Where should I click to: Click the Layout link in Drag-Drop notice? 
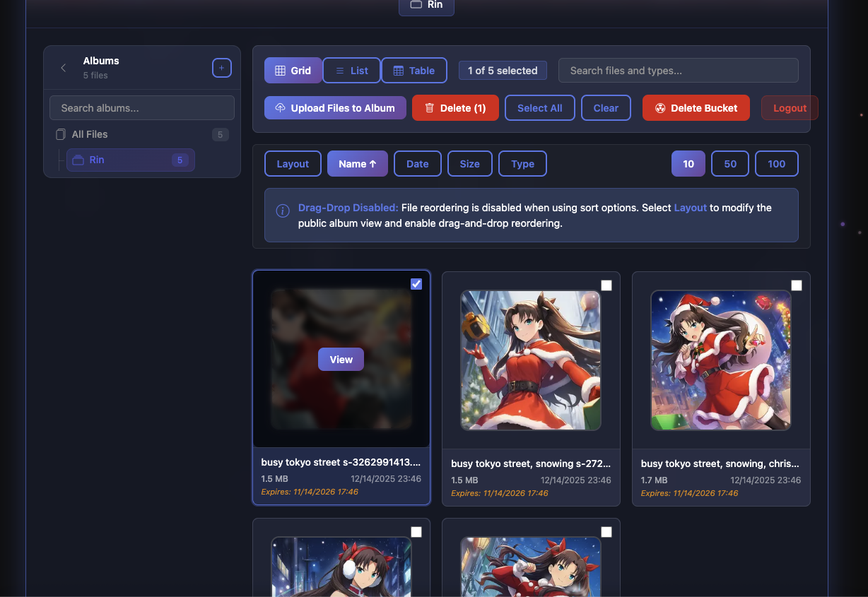[691, 208]
